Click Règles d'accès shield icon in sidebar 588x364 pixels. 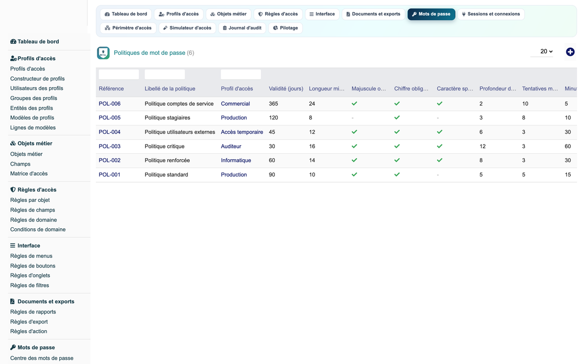point(13,190)
